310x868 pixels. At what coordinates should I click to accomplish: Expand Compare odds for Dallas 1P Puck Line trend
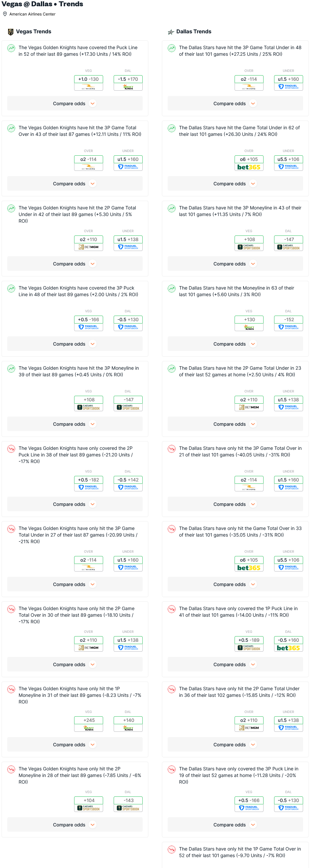point(235,665)
